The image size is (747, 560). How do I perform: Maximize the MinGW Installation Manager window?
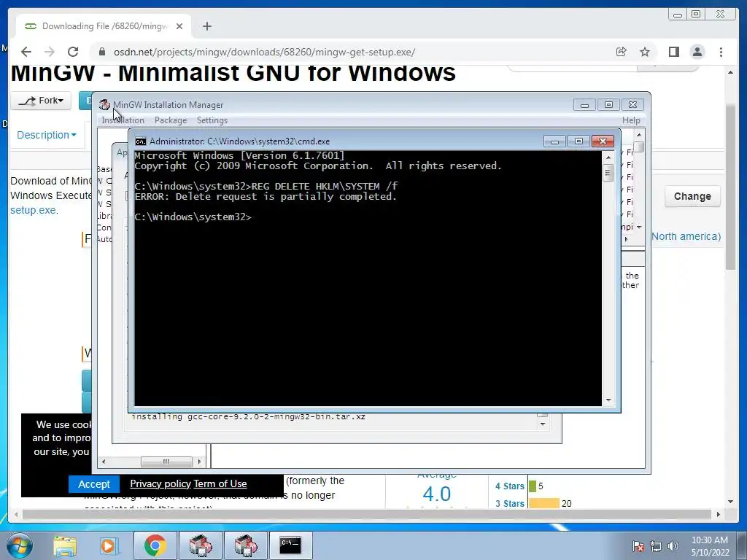pos(609,105)
